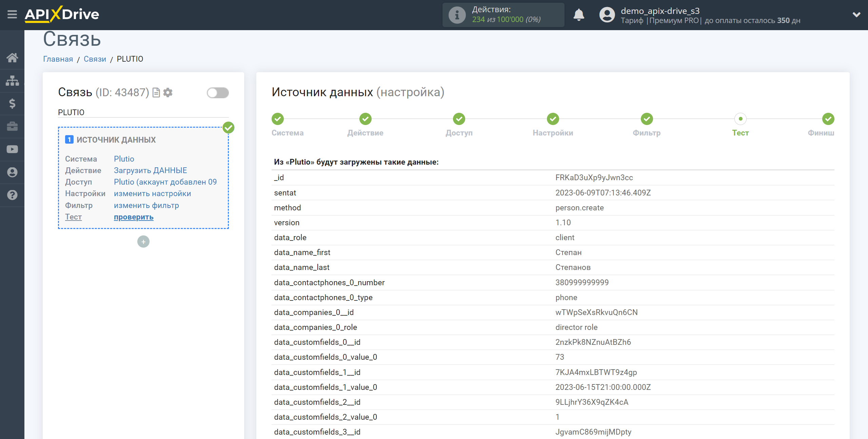868x439 pixels.
Task: Click Plutio account access link
Action: pos(165,182)
